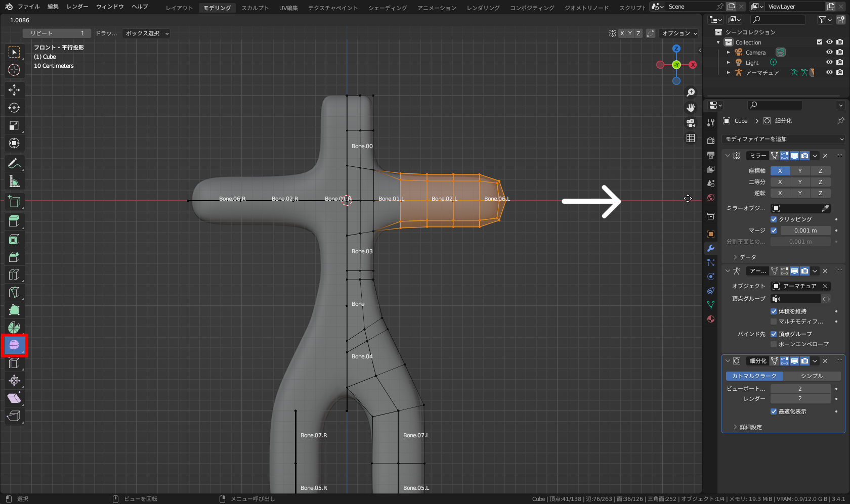Open the box select mode dropdown
Screen dimensions: 850x504
click(147, 33)
